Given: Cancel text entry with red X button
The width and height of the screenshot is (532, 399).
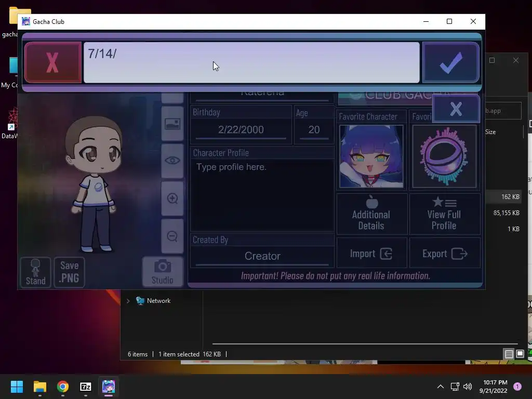Looking at the screenshot, I should tap(53, 62).
